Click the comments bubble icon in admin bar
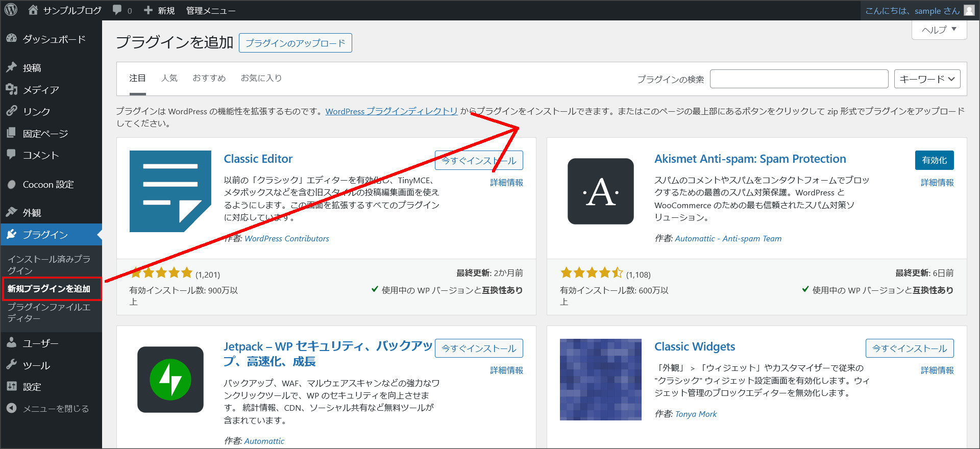Viewport: 980px width, 449px height. click(x=117, y=10)
